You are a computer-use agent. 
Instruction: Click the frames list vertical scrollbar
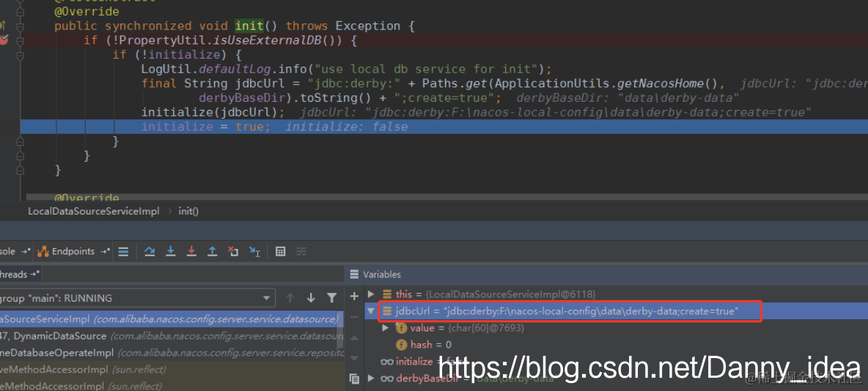[341, 328]
